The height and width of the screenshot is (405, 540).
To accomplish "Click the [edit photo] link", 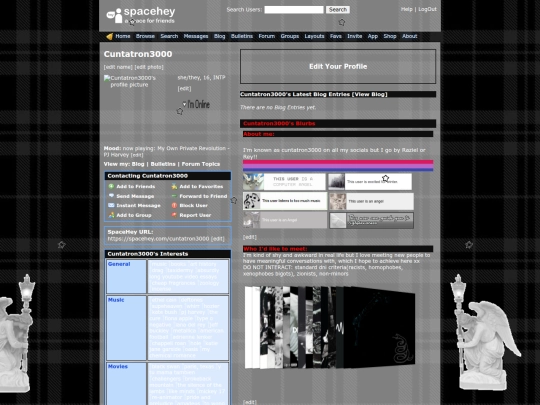I will (149, 67).
